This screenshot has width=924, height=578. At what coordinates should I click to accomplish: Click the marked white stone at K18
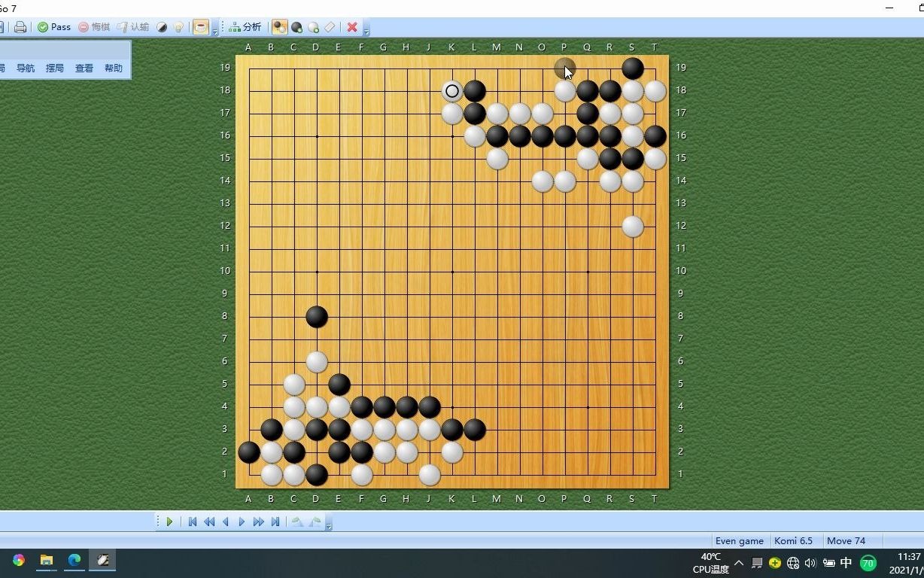pos(452,91)
